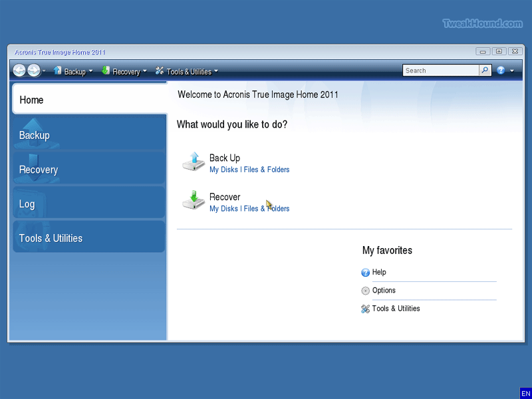Open the Tools & Utilities sidebar tab
The image size is (532, 399).
[x=89, y=237]
